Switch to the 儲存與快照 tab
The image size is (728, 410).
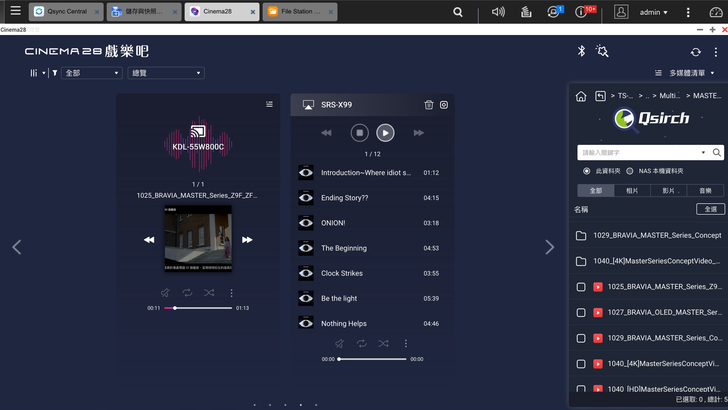144,12
